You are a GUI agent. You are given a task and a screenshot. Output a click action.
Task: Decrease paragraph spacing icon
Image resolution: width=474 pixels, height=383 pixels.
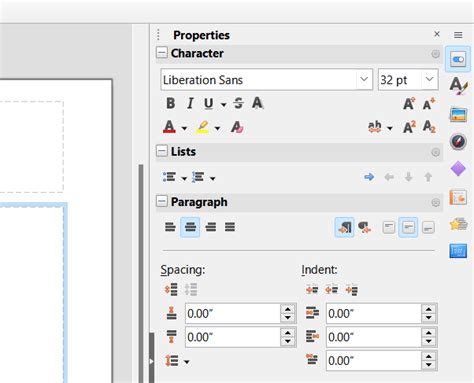[191, 289]
